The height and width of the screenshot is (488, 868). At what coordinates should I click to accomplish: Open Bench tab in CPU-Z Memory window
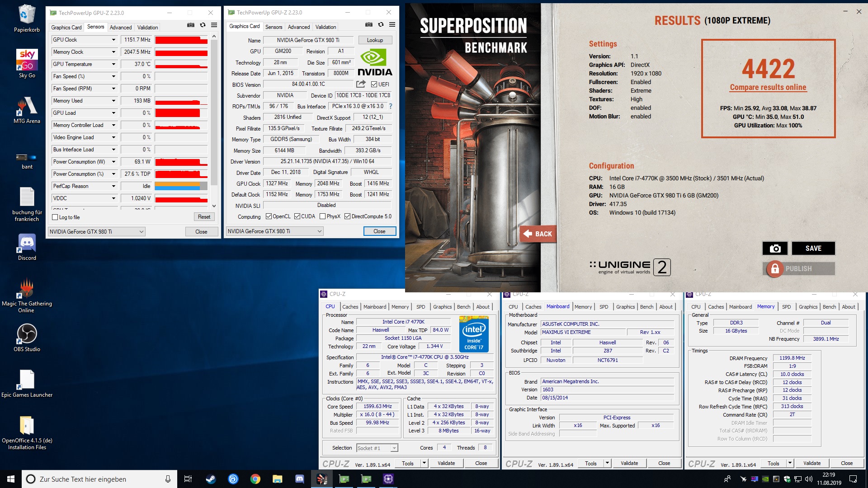pos(829,307)
